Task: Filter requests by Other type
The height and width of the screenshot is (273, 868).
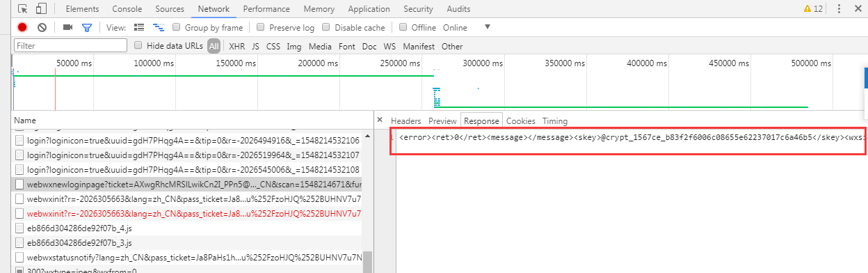Action: pyautogui.click(x=452, y=47)
